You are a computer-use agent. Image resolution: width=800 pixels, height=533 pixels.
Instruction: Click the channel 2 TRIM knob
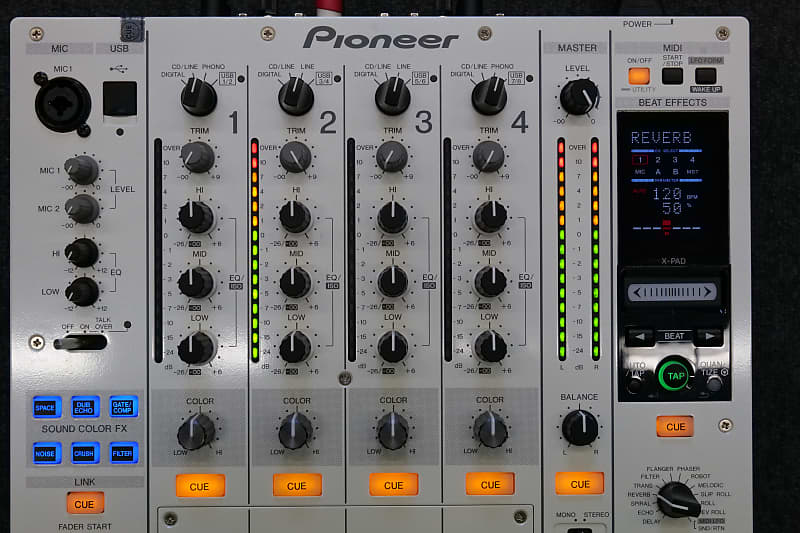295,157
